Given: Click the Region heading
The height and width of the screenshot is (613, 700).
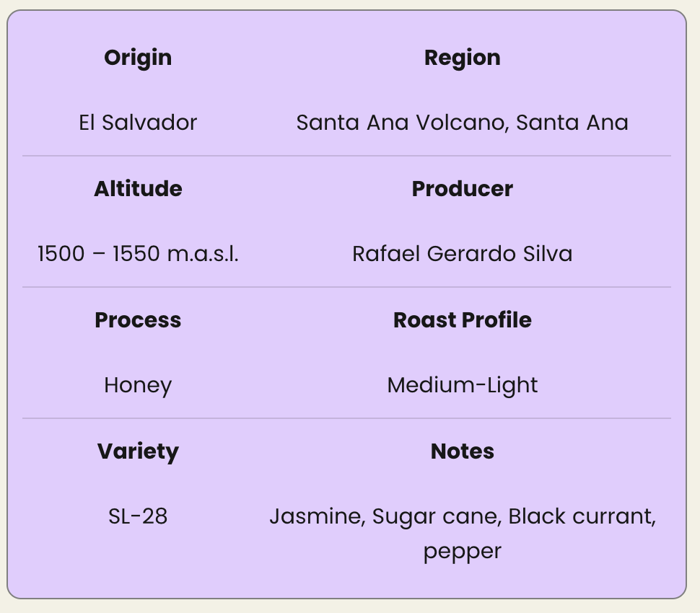Looking at the screenshot, I should coord(462,58).
